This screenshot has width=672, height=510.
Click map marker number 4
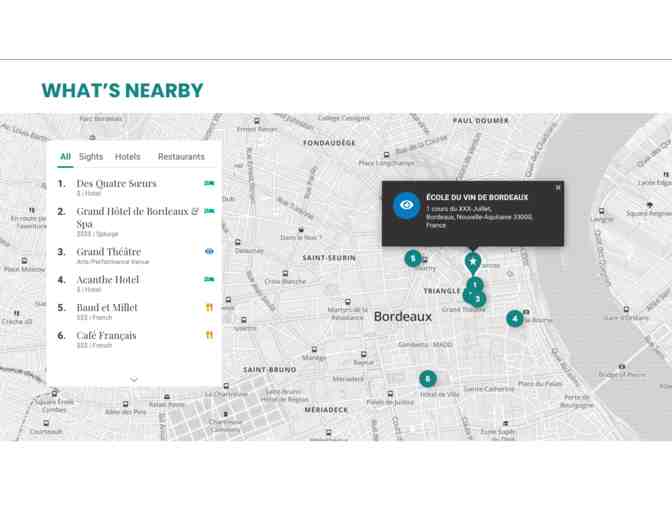(514, 319)
